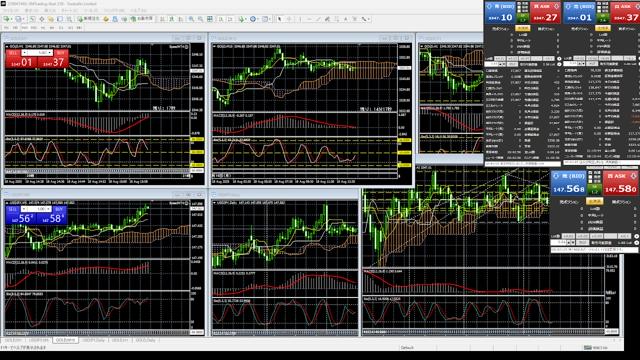Select the crosshair cursor tool
640x360 pixels.
coord(289,19)
